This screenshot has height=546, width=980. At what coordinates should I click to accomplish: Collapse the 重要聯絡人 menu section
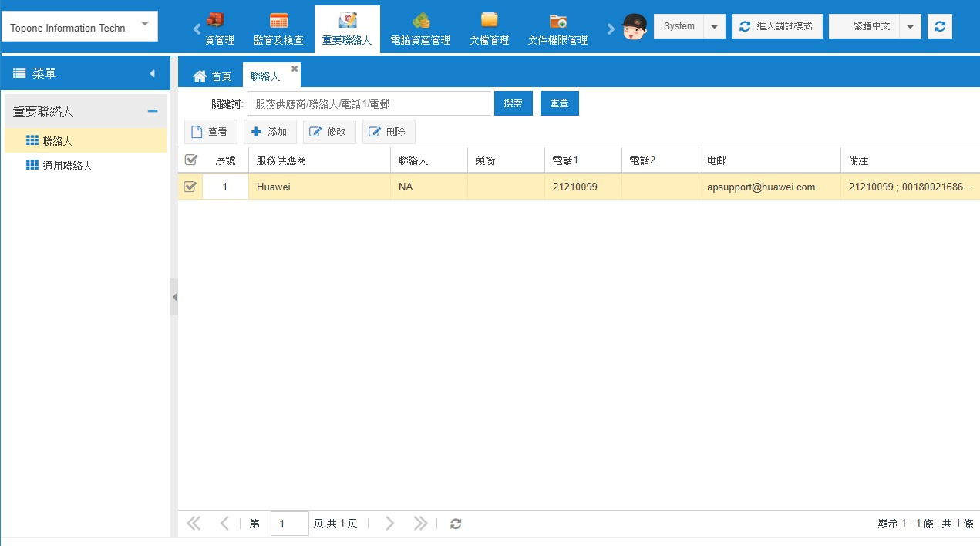[x=153, y=112]
